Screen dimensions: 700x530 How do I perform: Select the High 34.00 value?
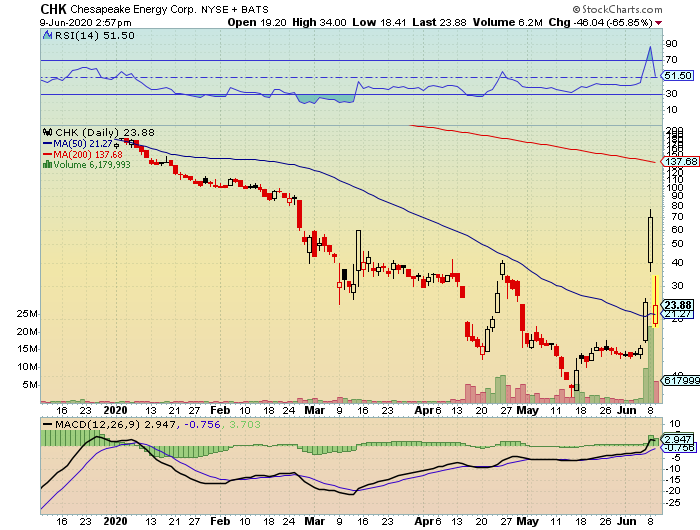[x=319, y=22]
